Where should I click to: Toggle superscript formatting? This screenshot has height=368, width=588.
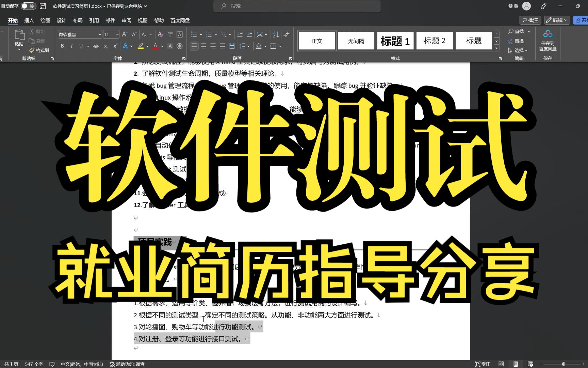click(x=115, y=46)
